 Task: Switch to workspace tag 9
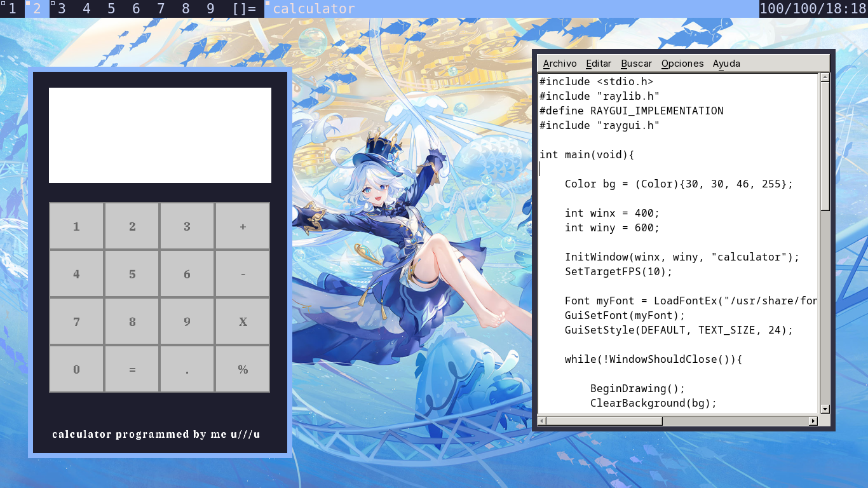(x=210, y=9)
